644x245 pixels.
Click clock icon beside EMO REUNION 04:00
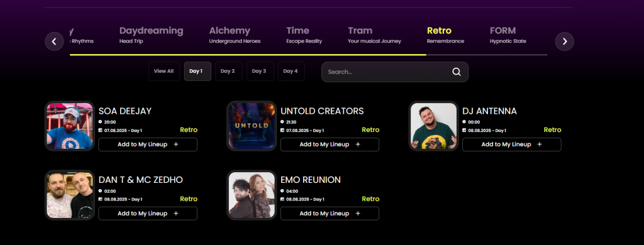[x=282, y=191]
